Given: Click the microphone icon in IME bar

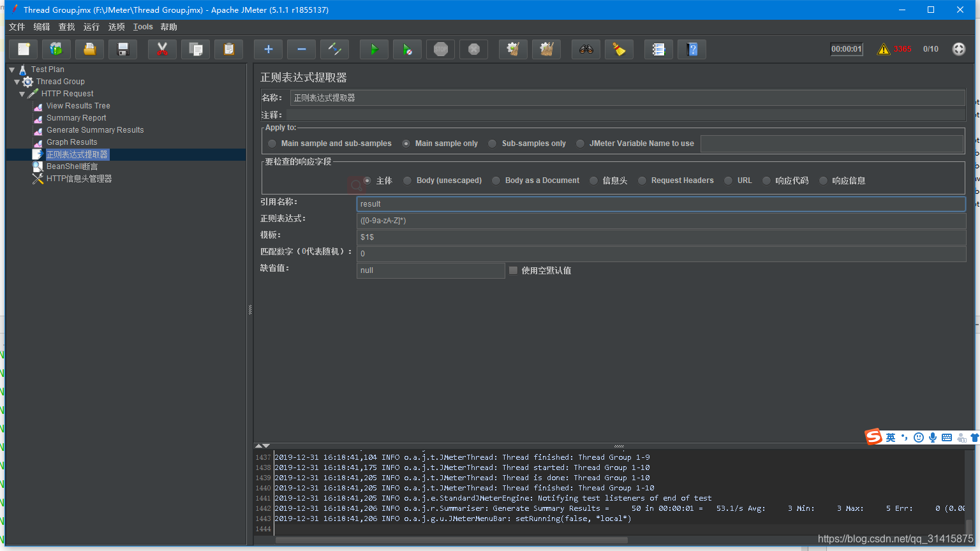Looking at the screenshot, I should pos(933,437).
